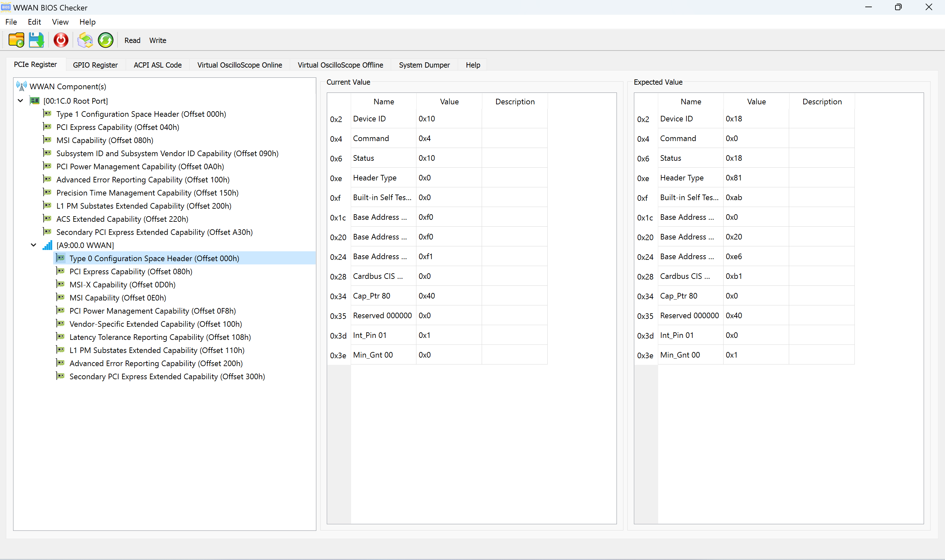Click the WWAN signal bars icon
The width and height of the screenshot is (945, 560).
click(x=47, y=245)
